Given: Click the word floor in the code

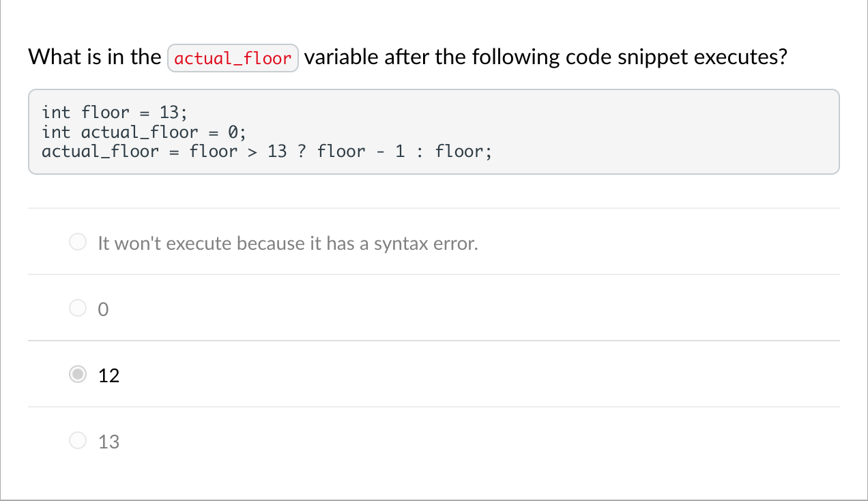Looking at the screenshot, I should pos(106,112).
